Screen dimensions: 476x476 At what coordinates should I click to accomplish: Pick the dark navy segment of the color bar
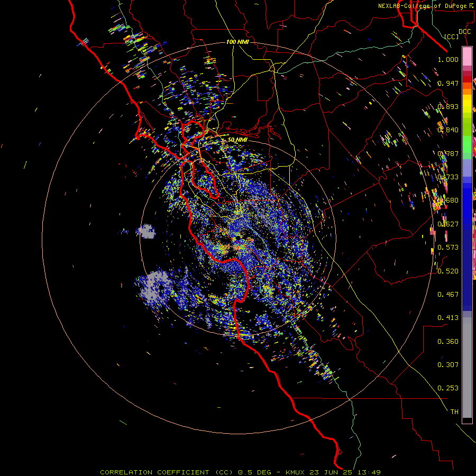(467, 267)
